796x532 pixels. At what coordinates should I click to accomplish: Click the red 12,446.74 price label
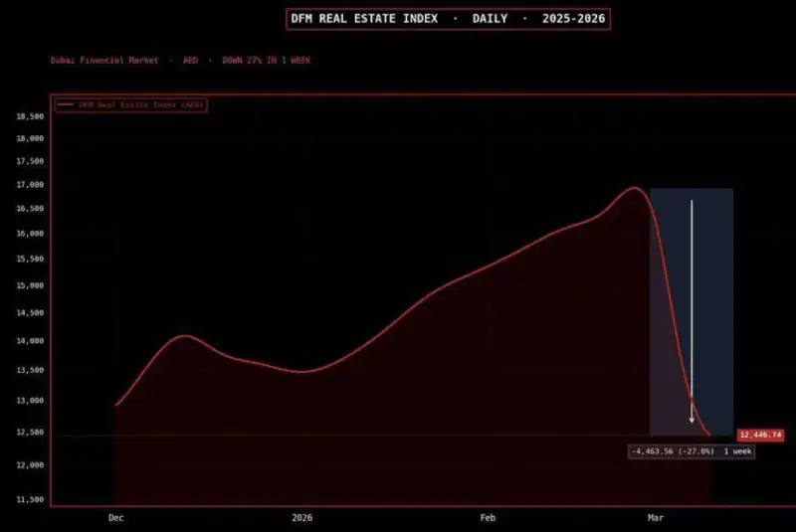(760, 436)
